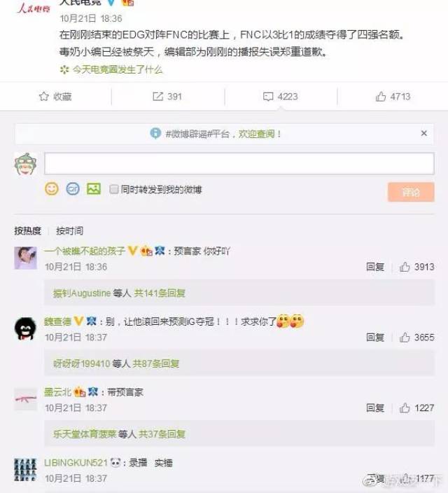
Task: Expand 共37条回复 replies
Action: (162, 434)
